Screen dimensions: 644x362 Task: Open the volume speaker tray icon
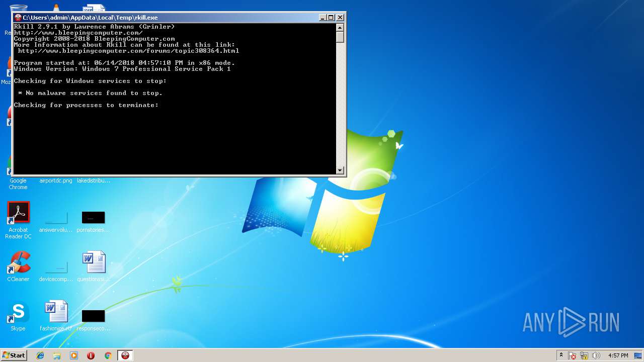pyautogui.click(x=596, y=355)
